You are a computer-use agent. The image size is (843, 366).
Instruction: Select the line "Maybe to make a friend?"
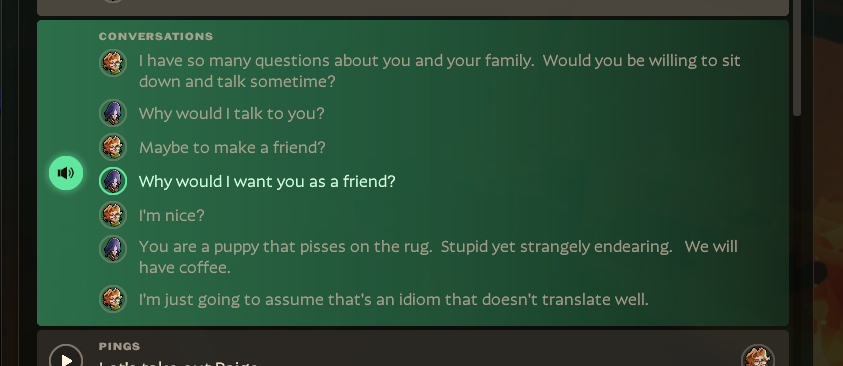tap(232, 148)
